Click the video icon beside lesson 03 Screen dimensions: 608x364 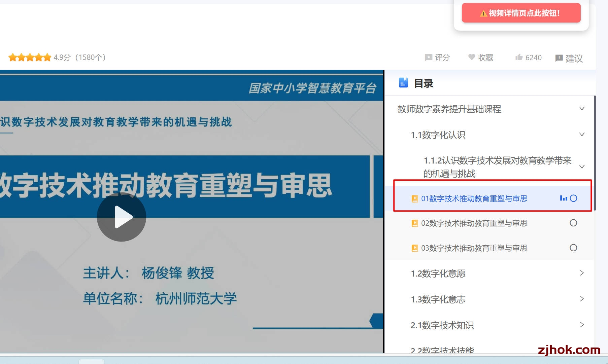(415, 248)
